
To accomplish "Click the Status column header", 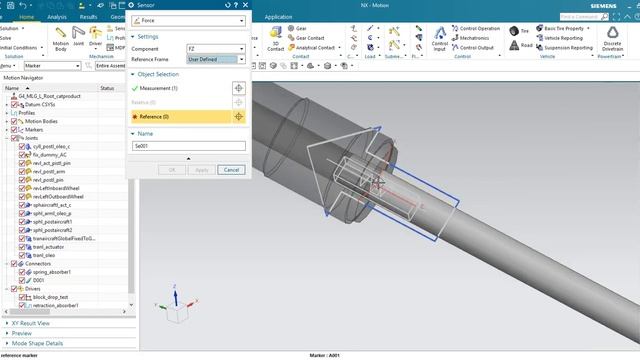I will 111,88.
